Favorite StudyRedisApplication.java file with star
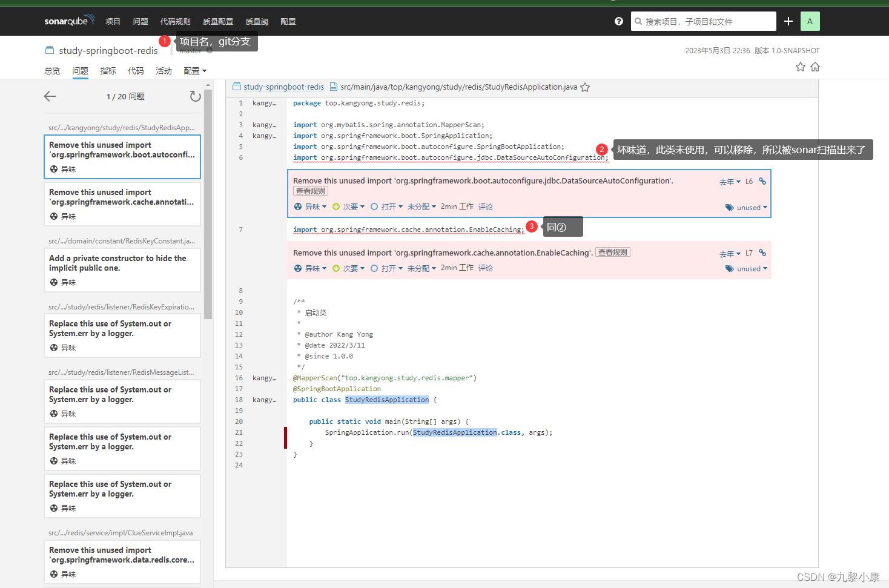The width and height of the screenshot is (889, 588). pyautogui.click(x=585, y=87)
